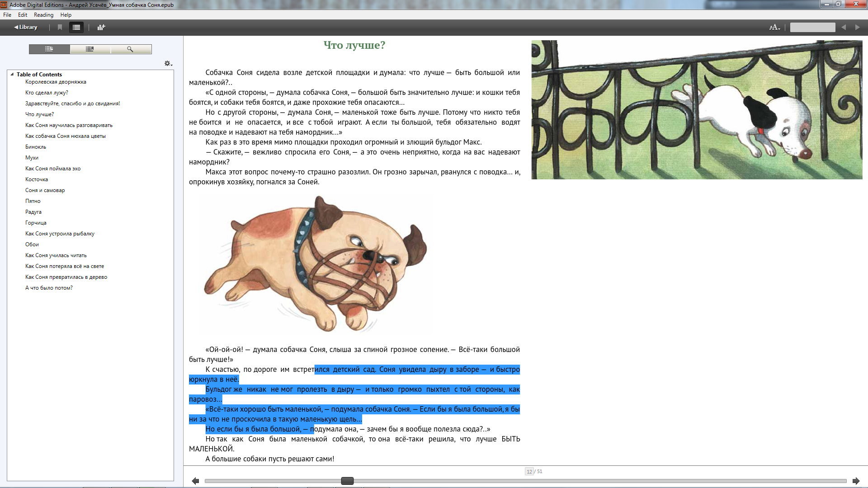Viewport: 868px width, 488px height.
Task: Click the search text field in the toolbar
Action: point(812,27)
